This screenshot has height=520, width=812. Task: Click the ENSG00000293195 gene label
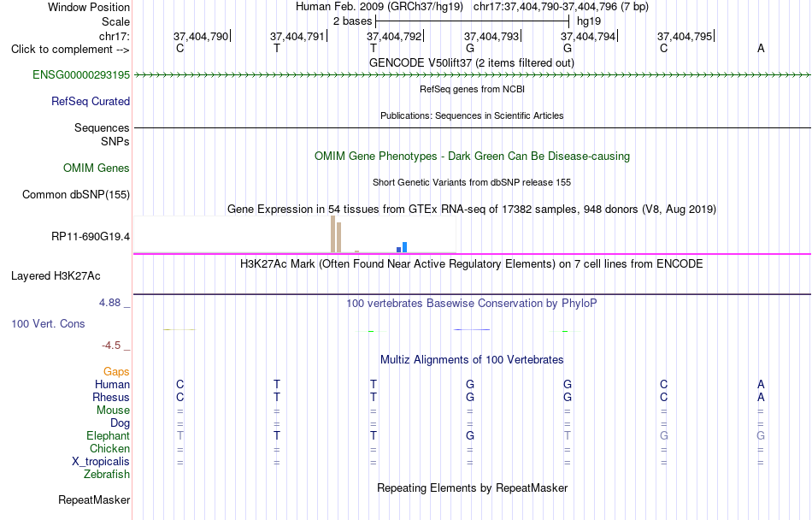[x=81, y=75]
